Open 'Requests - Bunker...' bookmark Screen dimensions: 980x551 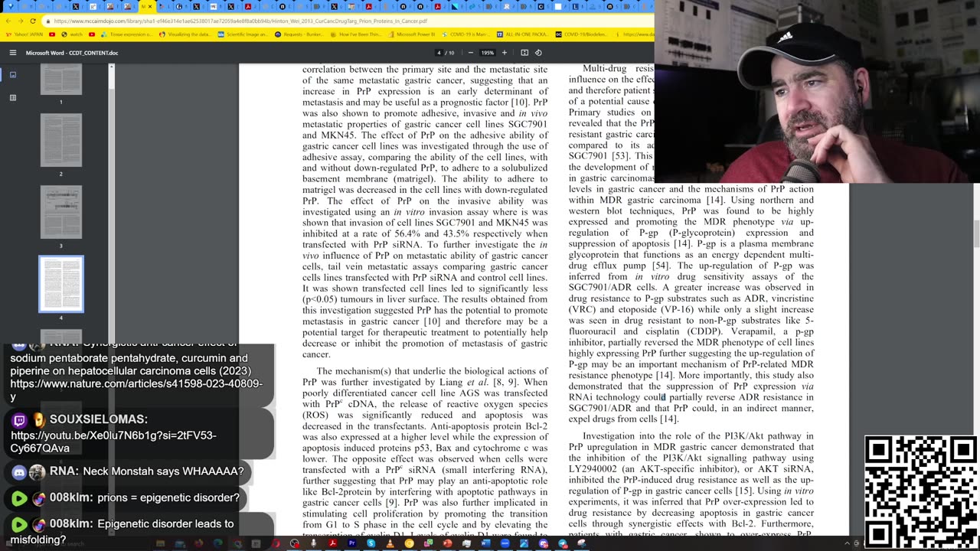[299, 34]
